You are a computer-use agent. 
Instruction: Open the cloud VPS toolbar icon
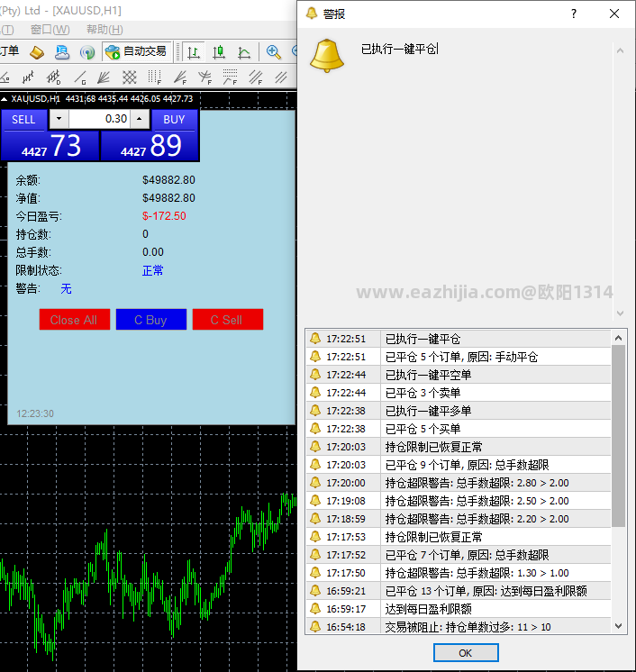[x=62, y=52]
